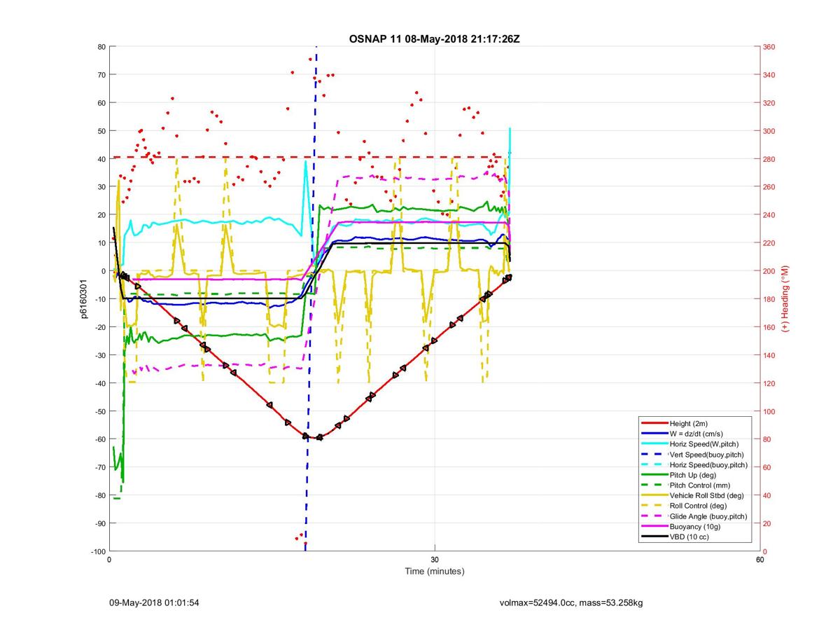Click the left axis tick label "-30"
Screen dimensions: 840x620
(x=99, y=355)
